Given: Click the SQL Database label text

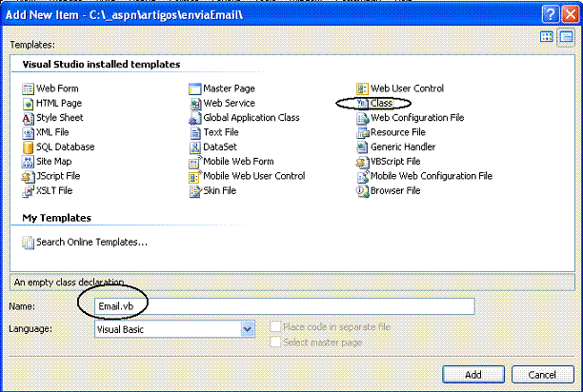Looking at the screenshot, I should coord(66,147).
